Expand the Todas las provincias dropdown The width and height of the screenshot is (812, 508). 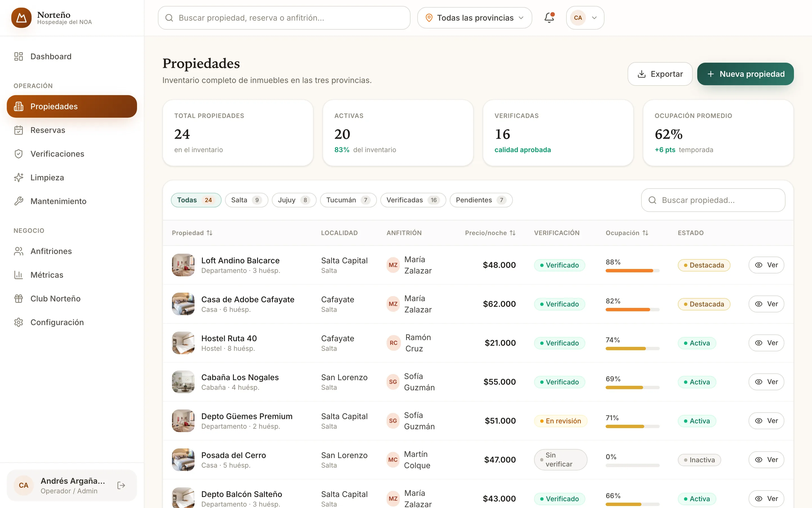click(x=475, y=18)
